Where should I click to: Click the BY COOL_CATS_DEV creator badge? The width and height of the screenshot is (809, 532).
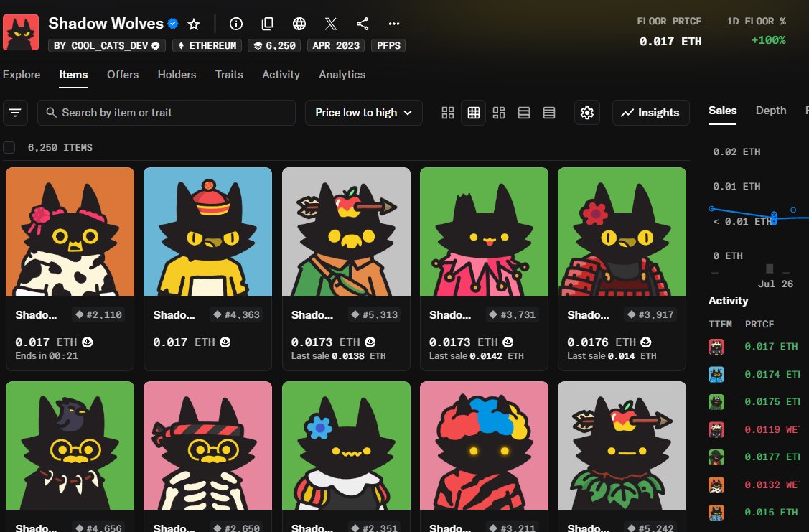(107, 45)
